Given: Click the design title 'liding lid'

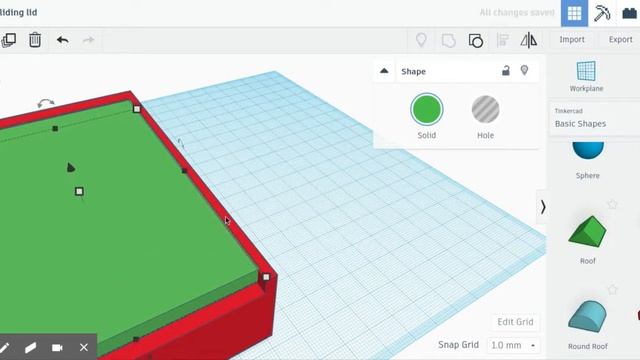Looking at the screenshot, I should [x=18, y=12].
